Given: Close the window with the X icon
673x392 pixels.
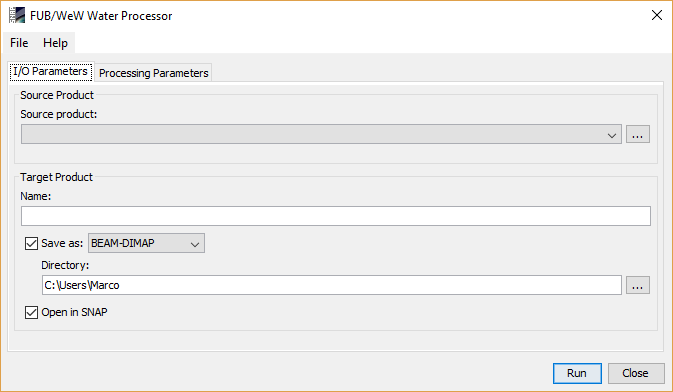Looking at the screenshot, I should coord(657,15).
